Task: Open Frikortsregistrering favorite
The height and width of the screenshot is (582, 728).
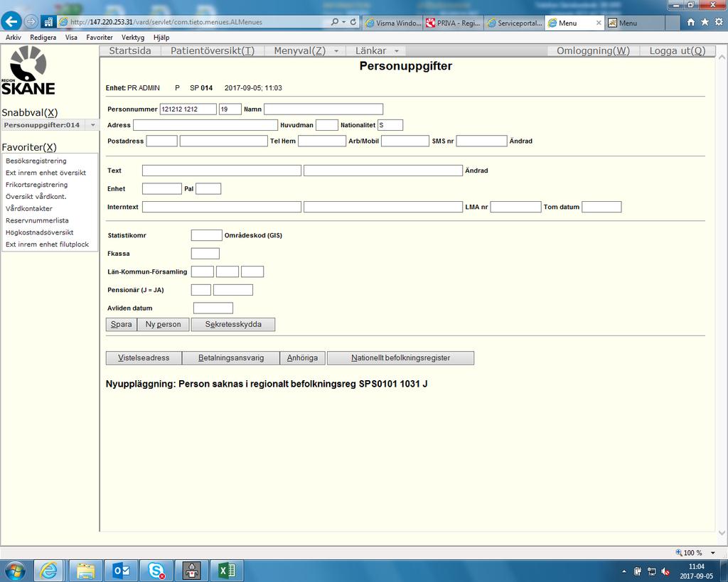Action: [x=37, y=185]
